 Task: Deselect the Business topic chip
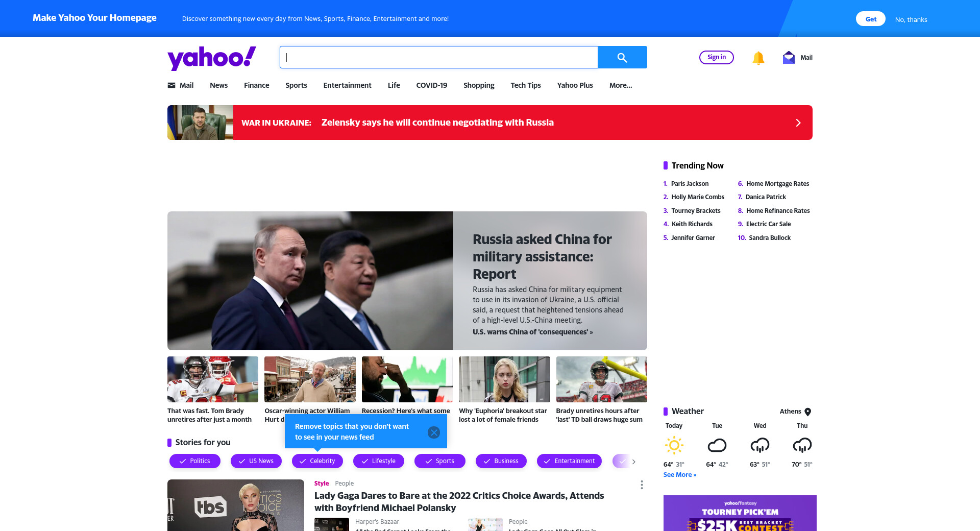coord(501,461)
